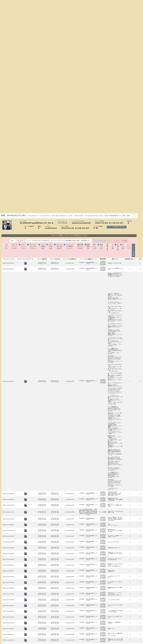Toggle the コメント訂正日時 column checkbox

[47, 245]
